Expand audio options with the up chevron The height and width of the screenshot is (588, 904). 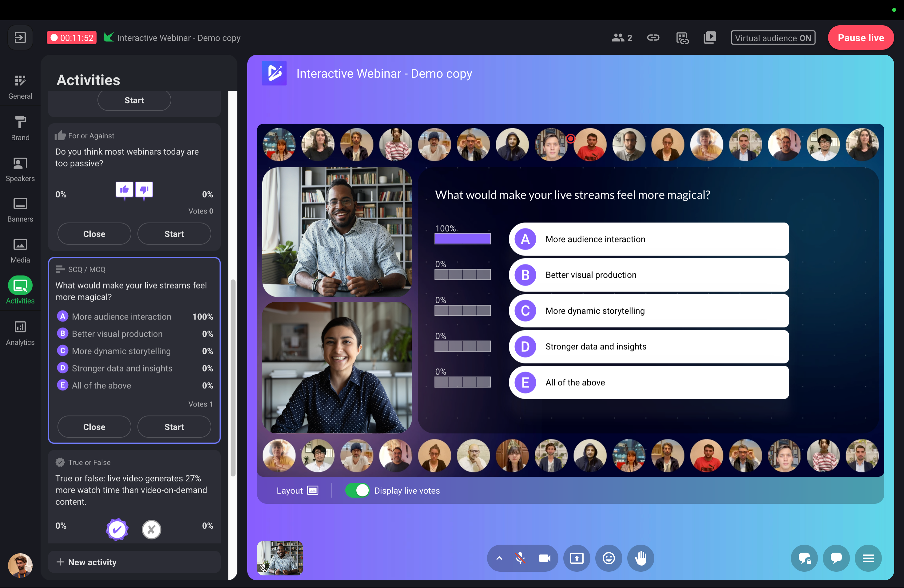(x=499, y=558)
